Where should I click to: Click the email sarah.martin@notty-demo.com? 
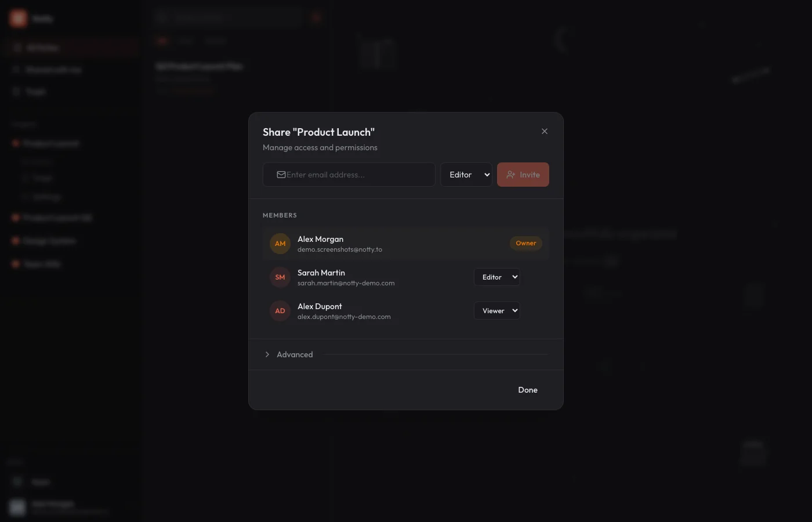(x=346, y=283)
